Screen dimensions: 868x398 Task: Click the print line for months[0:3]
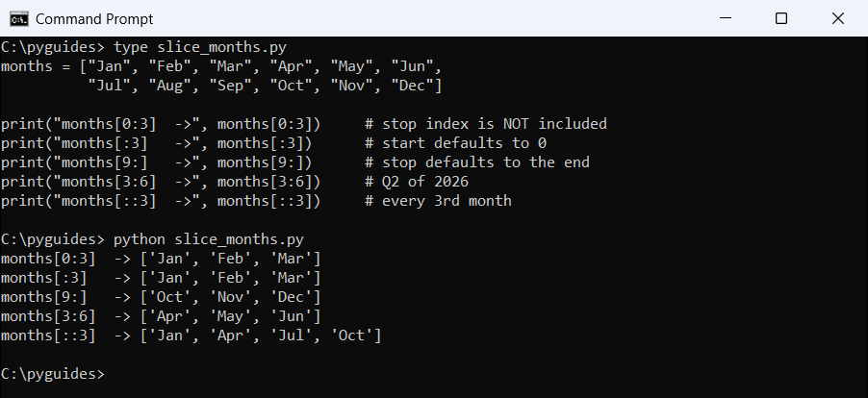click(304, 124)
